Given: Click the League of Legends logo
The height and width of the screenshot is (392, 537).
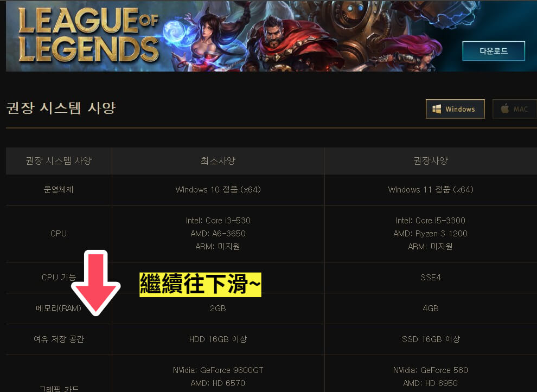Looking at the screenshot, I should point(88,35).
